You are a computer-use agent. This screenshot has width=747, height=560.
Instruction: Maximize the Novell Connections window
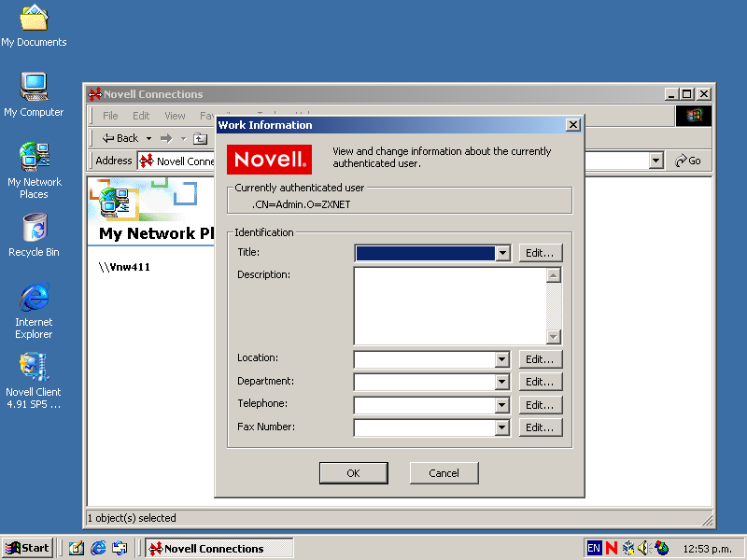click(x=687, y=94)
